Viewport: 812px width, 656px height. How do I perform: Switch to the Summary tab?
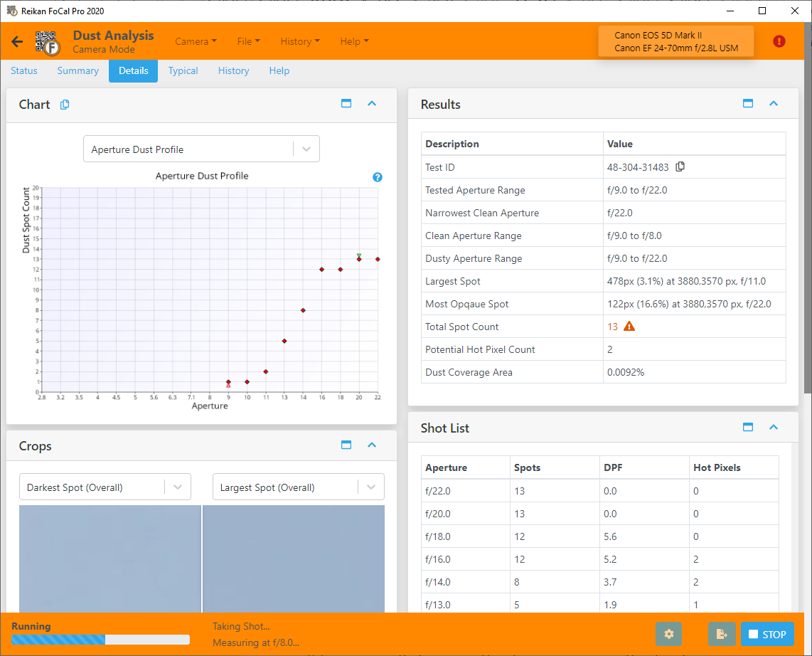[78, 70]
